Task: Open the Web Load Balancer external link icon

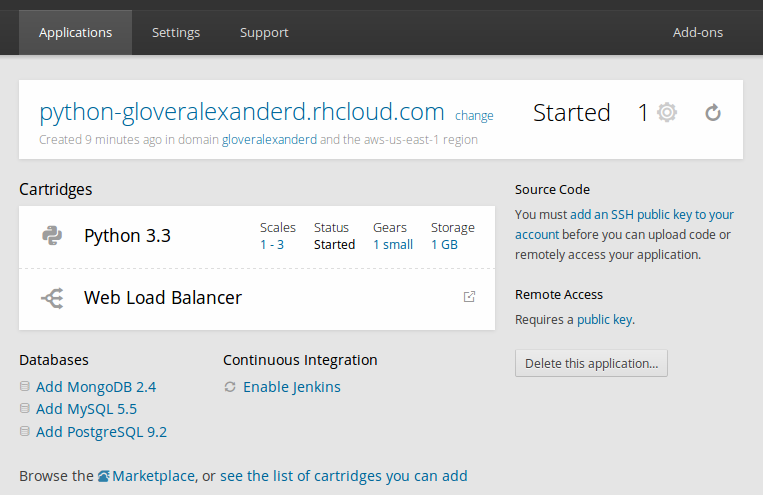Action: click(x=469, y=297)
